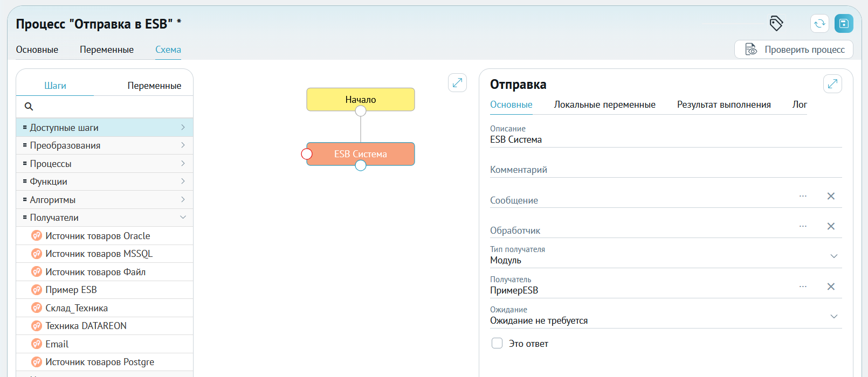The height and width of the screenshot is (377, 868).
Task: Select Источник товаров Файл in list
Action: point(105,271)
